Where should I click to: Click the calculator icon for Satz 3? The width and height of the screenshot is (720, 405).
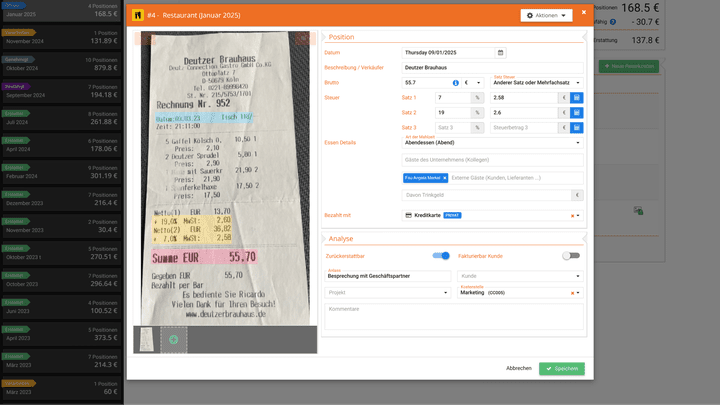tap(577, 128)
